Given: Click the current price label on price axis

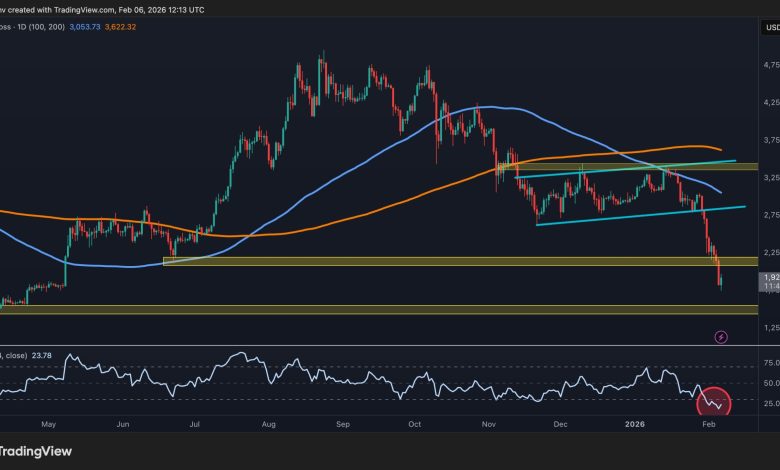Looking at the screenshot, I should (770, 277).
